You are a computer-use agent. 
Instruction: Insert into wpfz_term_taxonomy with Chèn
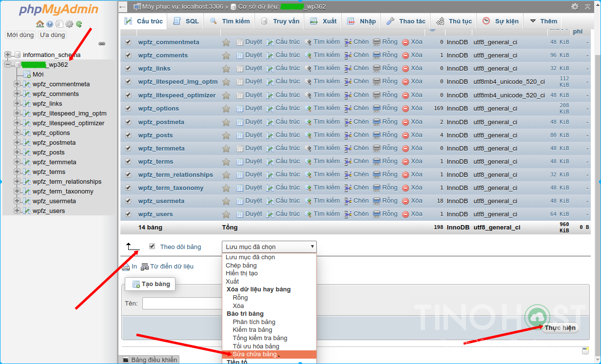(x=356, y=188)
